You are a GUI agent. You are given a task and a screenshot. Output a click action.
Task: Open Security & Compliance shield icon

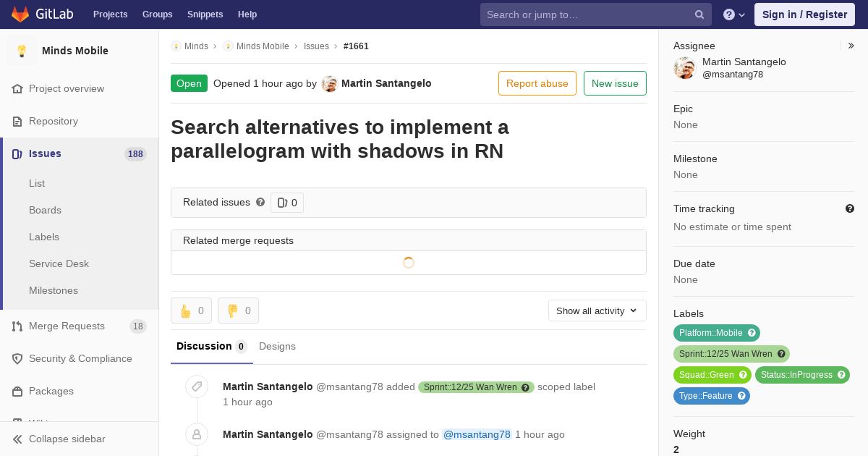18,358
